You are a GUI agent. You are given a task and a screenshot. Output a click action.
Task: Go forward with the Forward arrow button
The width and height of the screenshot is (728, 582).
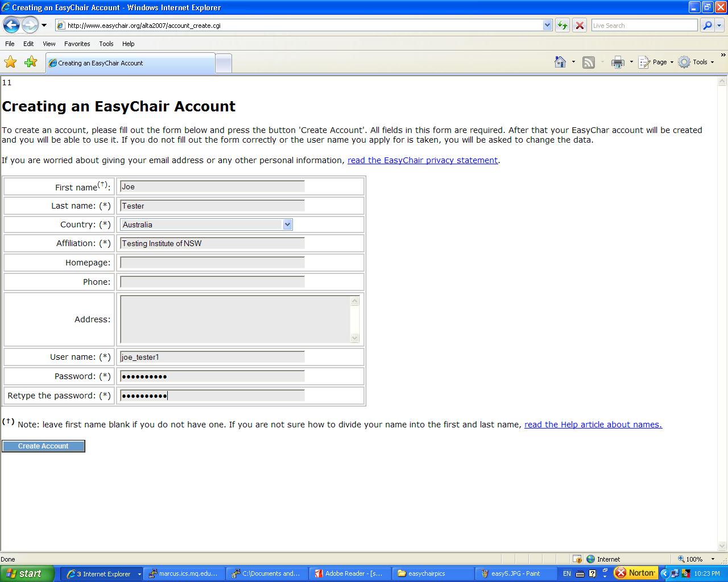click(30, 25)
